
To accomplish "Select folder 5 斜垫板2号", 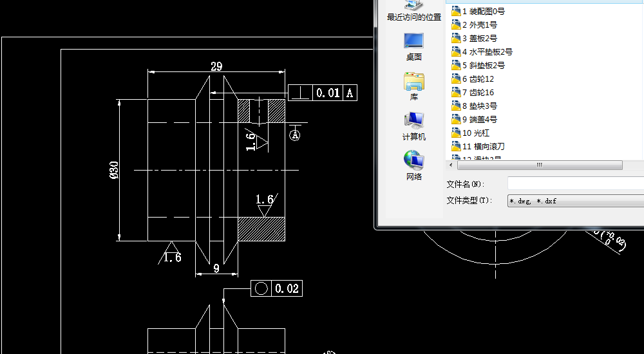I will click(x=478, y=65).
